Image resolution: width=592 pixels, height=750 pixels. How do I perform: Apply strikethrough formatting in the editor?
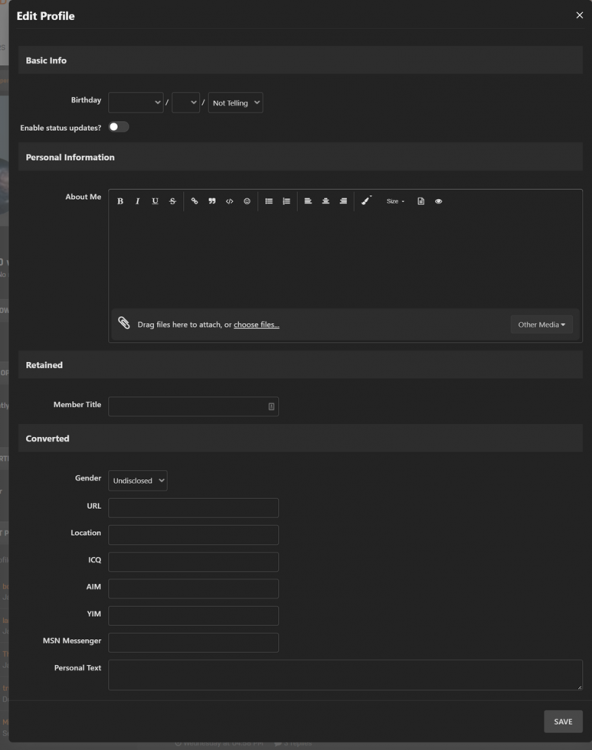[173, 201]
